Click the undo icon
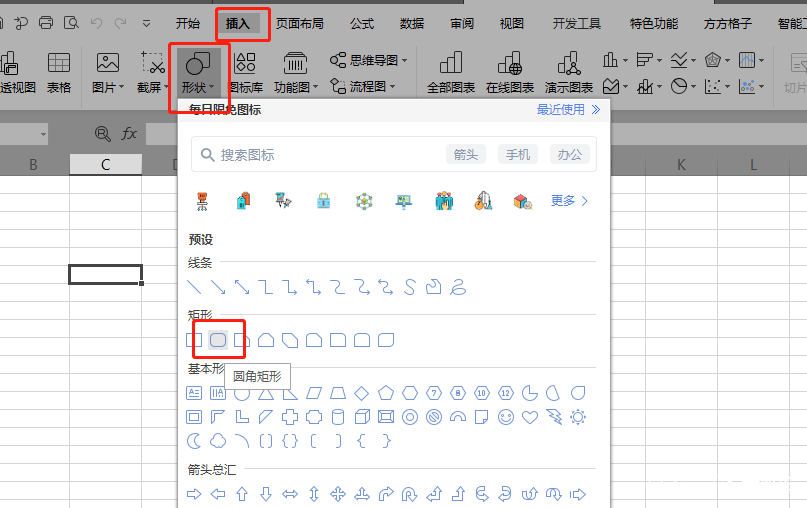This screenshot has width=807, height=508. [x=96, y=23]
